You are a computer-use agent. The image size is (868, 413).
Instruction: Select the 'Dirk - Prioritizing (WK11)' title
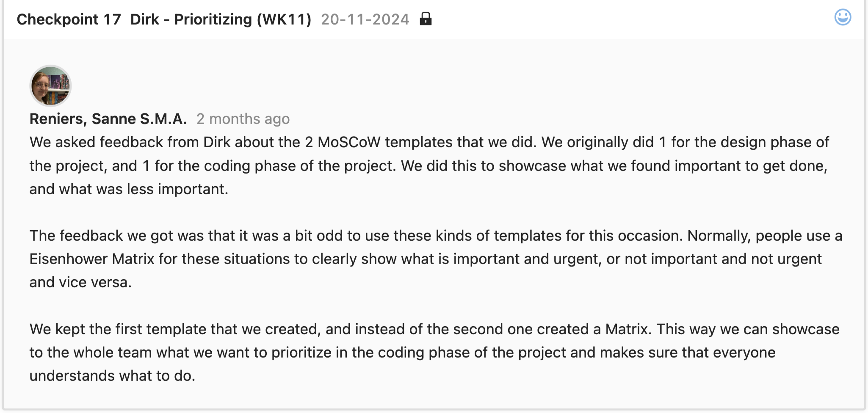click(x=221, y=19)
